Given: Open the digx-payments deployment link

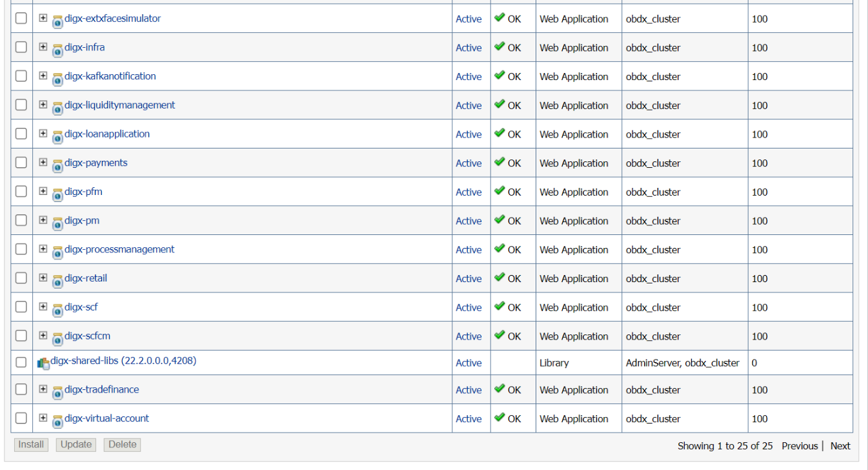Looking at the screenshot, I should [96, 163].
